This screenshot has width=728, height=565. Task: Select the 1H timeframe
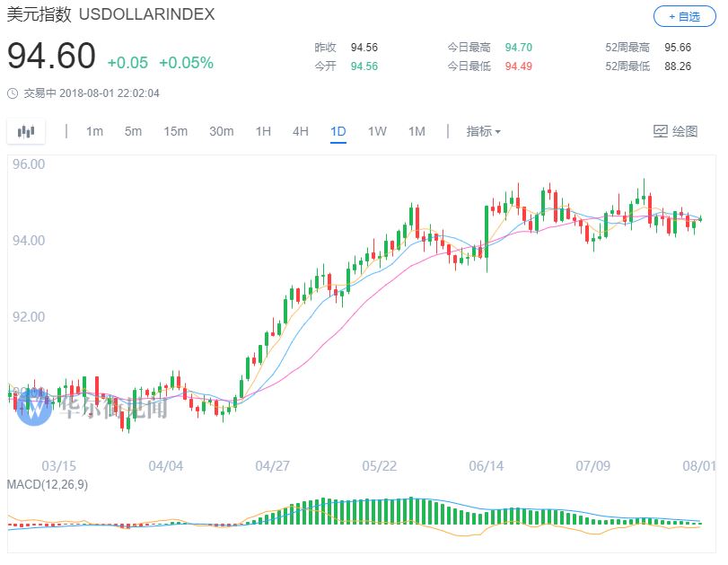(263, 131)
